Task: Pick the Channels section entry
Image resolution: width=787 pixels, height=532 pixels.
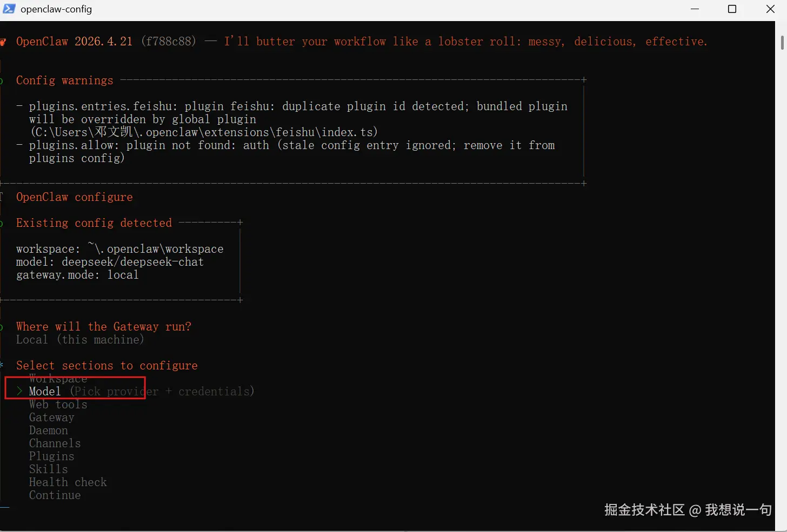Action: pos(55,443)
